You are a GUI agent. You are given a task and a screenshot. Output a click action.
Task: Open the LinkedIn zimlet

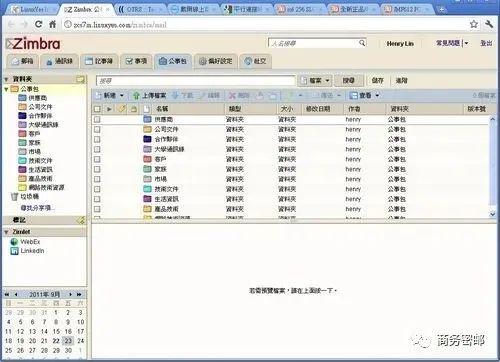click(x=27, y=251)
